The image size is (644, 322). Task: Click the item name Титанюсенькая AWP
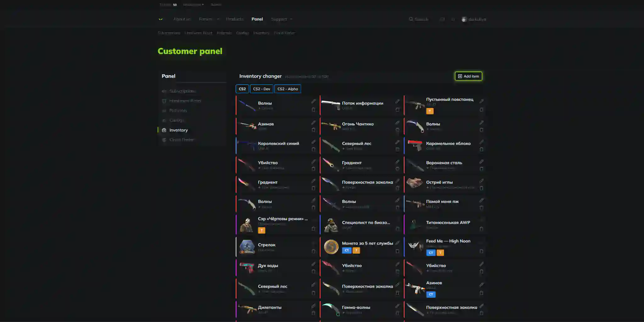(x=448, y=223)
